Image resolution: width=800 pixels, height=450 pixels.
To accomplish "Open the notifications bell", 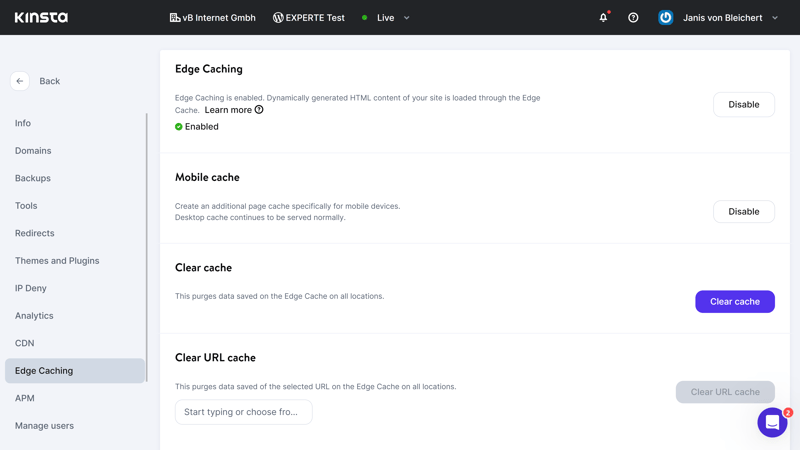I will pyautogui.click(x=604, y=17).
